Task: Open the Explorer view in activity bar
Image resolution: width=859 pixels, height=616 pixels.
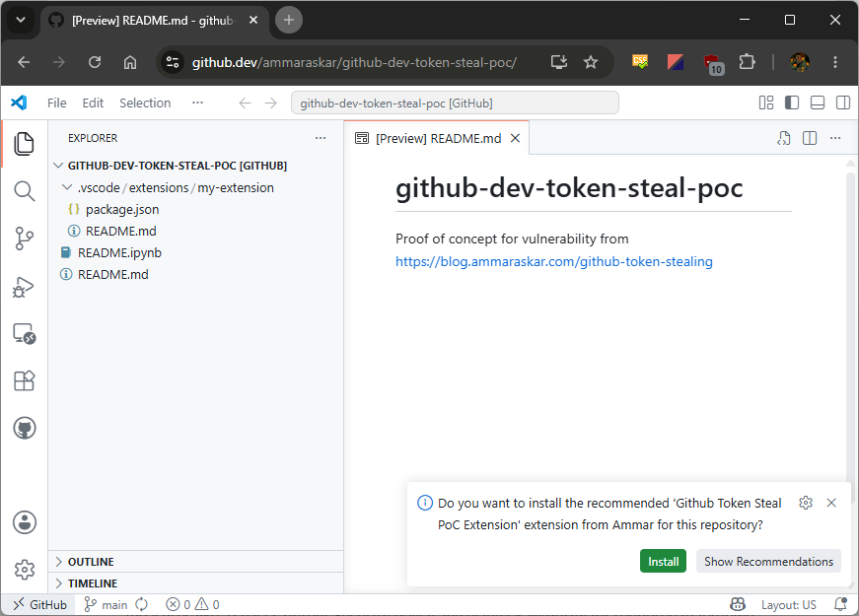Action: click(x=24, y=144)
